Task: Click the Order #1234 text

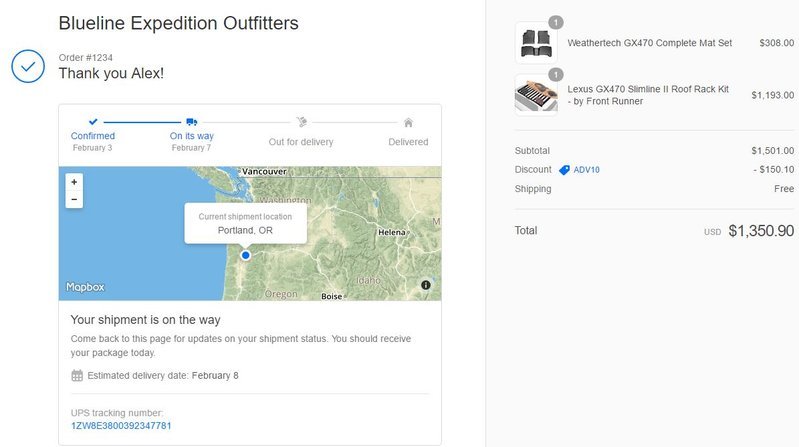Action: click(x=86, y=58)
